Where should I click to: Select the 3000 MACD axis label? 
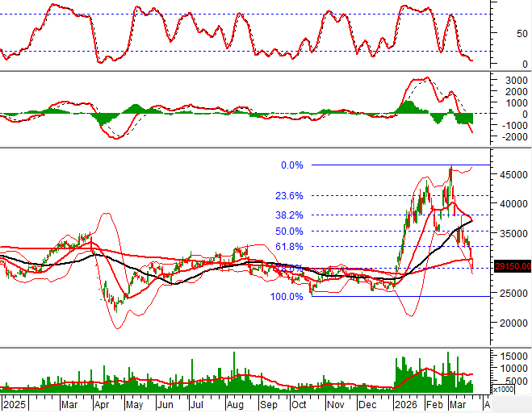pyautogui.click(x=512, y=81)
